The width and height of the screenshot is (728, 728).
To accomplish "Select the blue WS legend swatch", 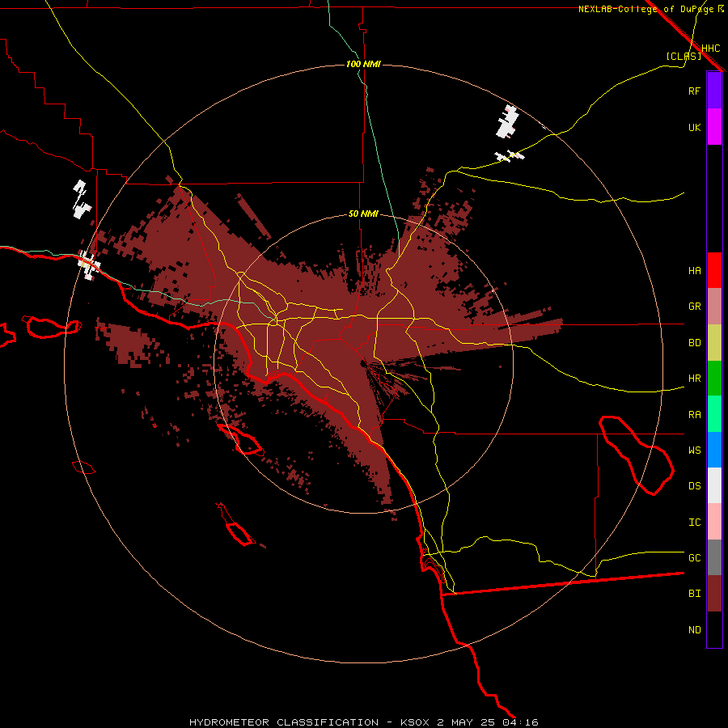I will point(714,450).
